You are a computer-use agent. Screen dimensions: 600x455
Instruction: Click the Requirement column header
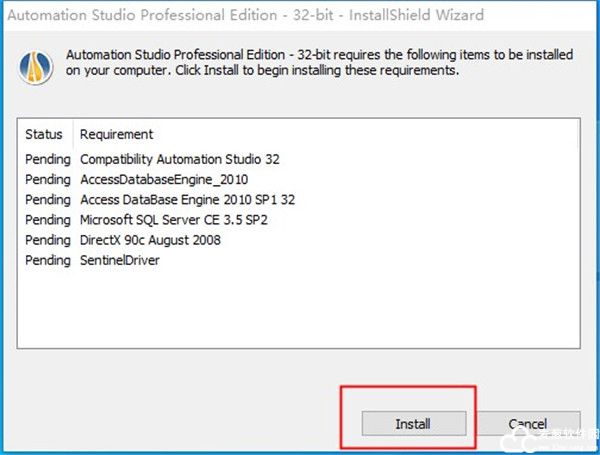116,134
